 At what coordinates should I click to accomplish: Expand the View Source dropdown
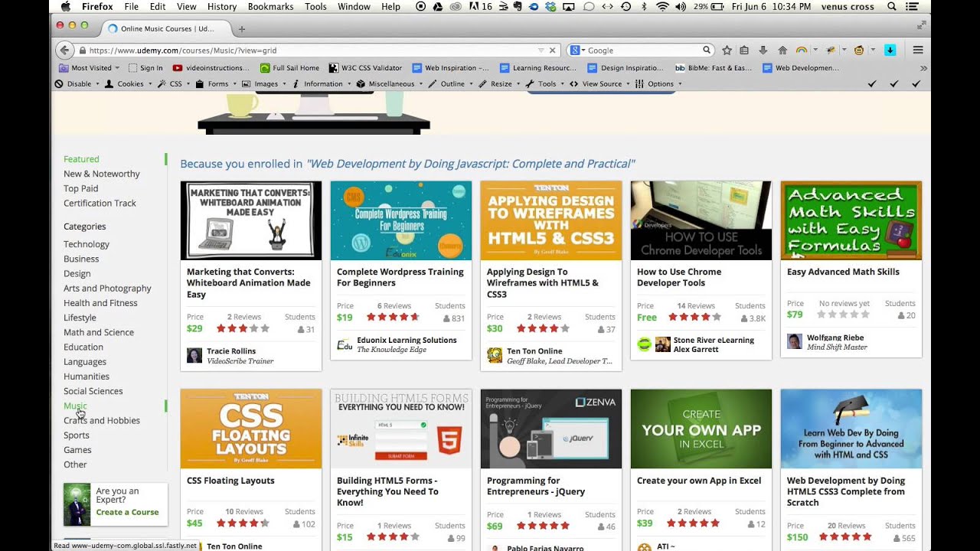(600, 84)
